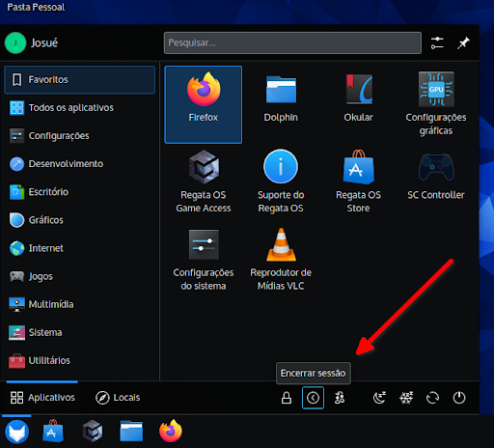Open Okular document viewer

(x=358, y=104)
